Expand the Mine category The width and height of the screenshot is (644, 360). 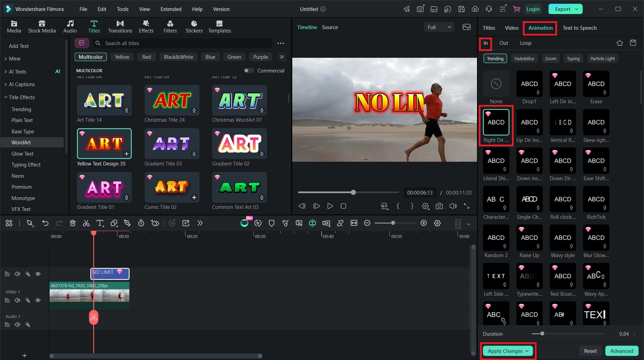(6, 59)
